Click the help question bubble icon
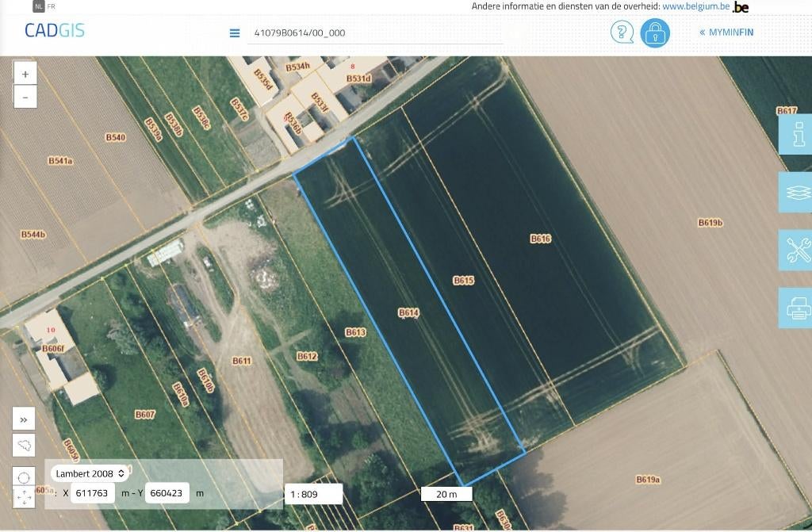812x532 pixels. pos(622,33)
